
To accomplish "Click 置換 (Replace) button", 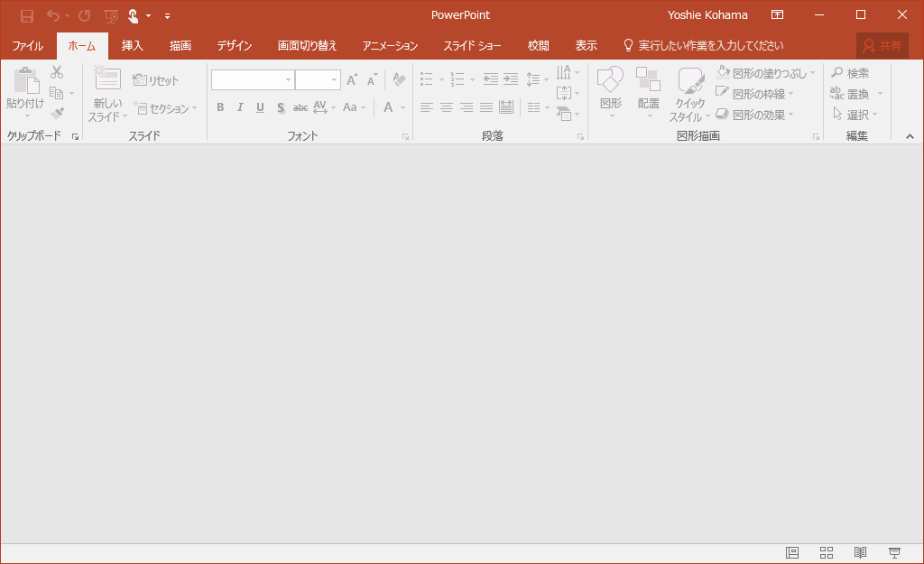I will click(850, 94).
